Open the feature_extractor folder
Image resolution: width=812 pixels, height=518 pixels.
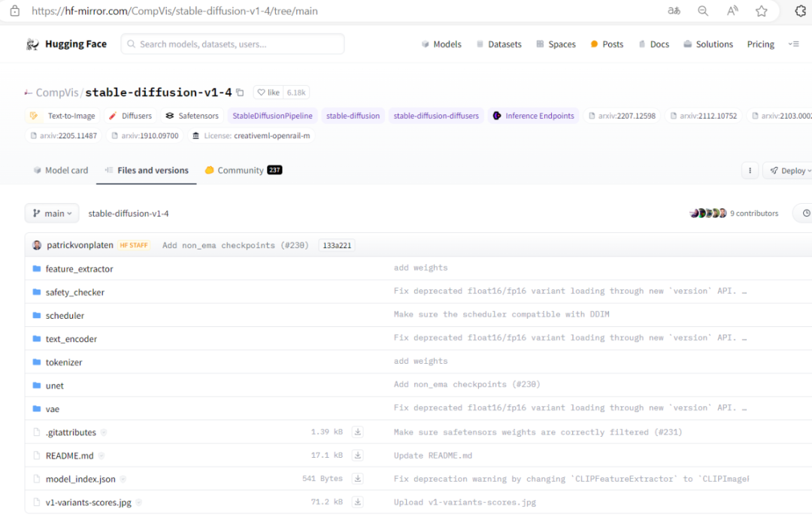pos(79,269)
